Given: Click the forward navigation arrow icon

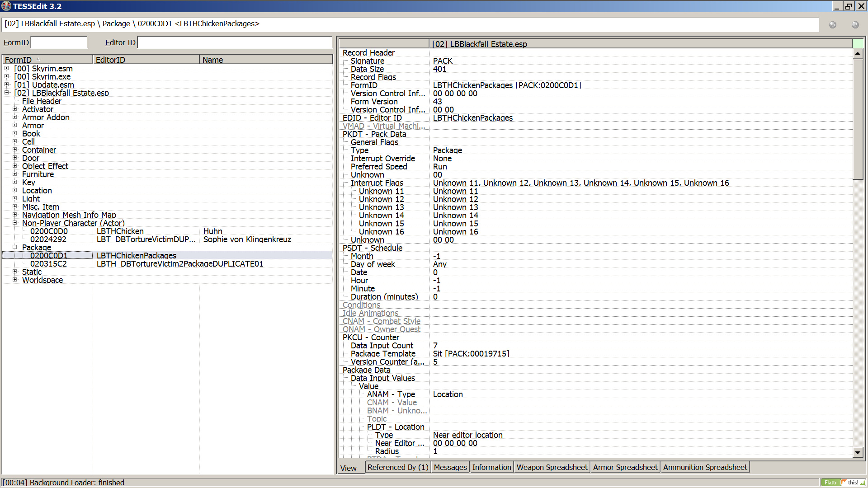Looking at the screenshot, I should tap(855, 25).
